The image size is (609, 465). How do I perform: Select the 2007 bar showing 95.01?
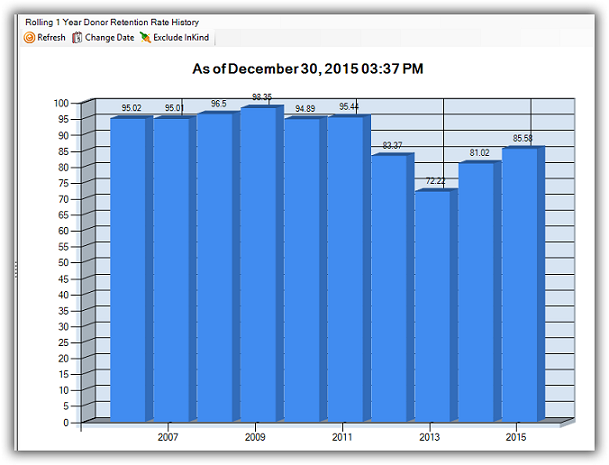(x=171, y=270)
